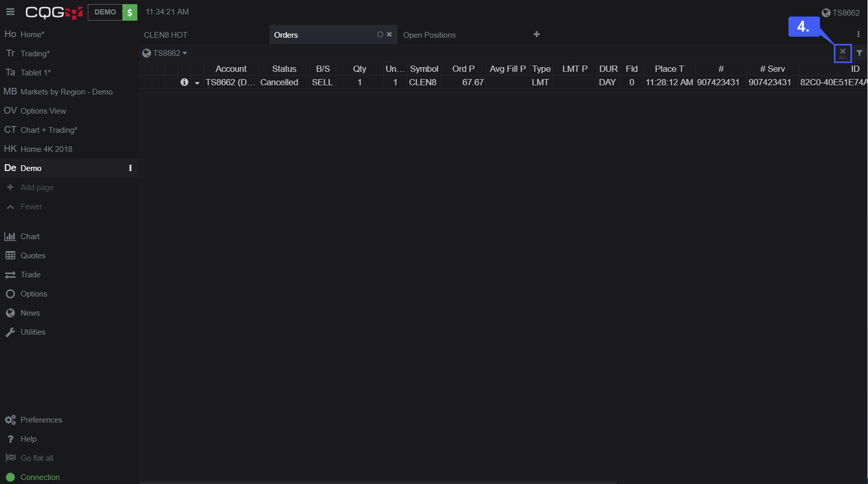The image size is (868, 484).
Task: Sort by # Serv column header
Action: click(772, 69)
